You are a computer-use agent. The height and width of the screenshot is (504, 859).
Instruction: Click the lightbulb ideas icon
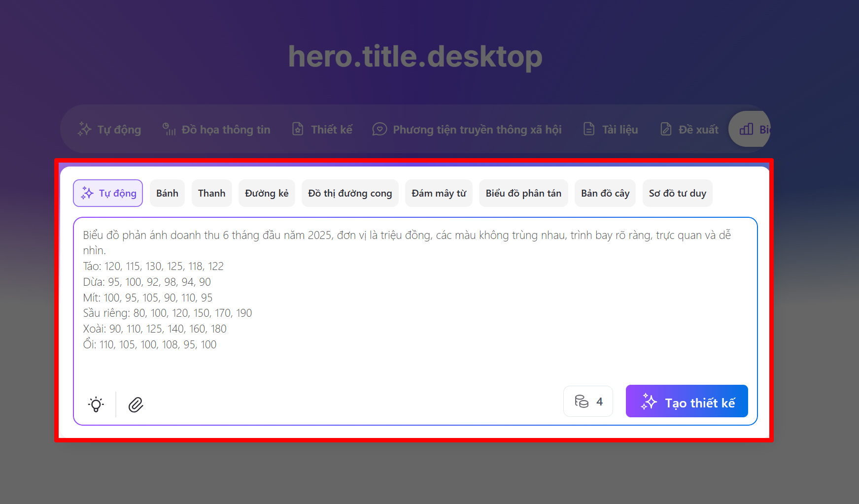click(96, 404)
